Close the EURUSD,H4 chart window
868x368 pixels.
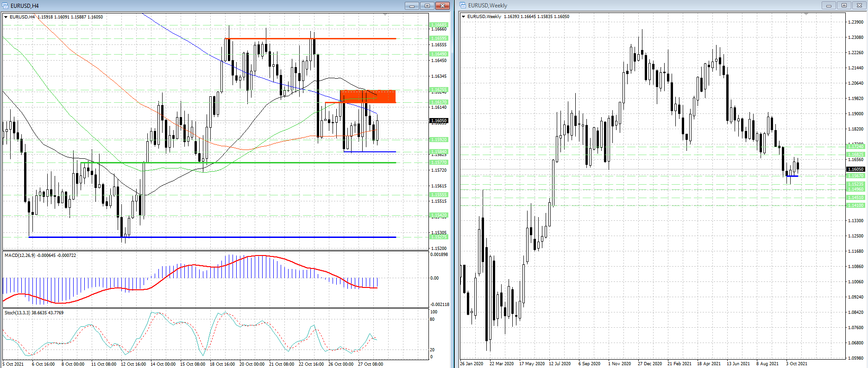(443, 6)
